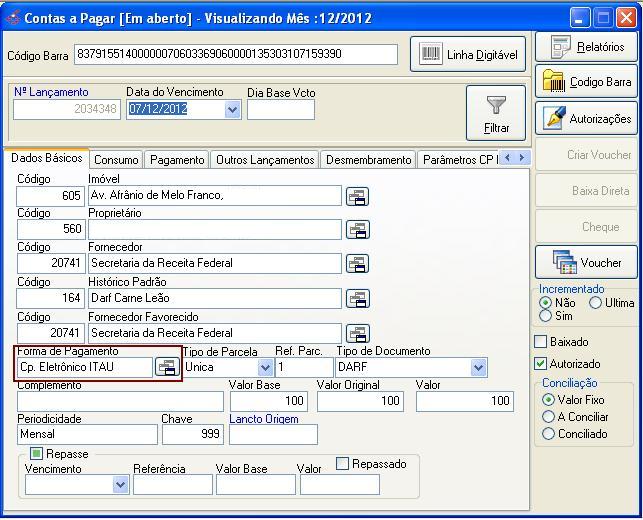The width and height of the screenshot is (643, 520).
Task: Toggle the Baixado checkbox
Action: (x=541, y=342)
